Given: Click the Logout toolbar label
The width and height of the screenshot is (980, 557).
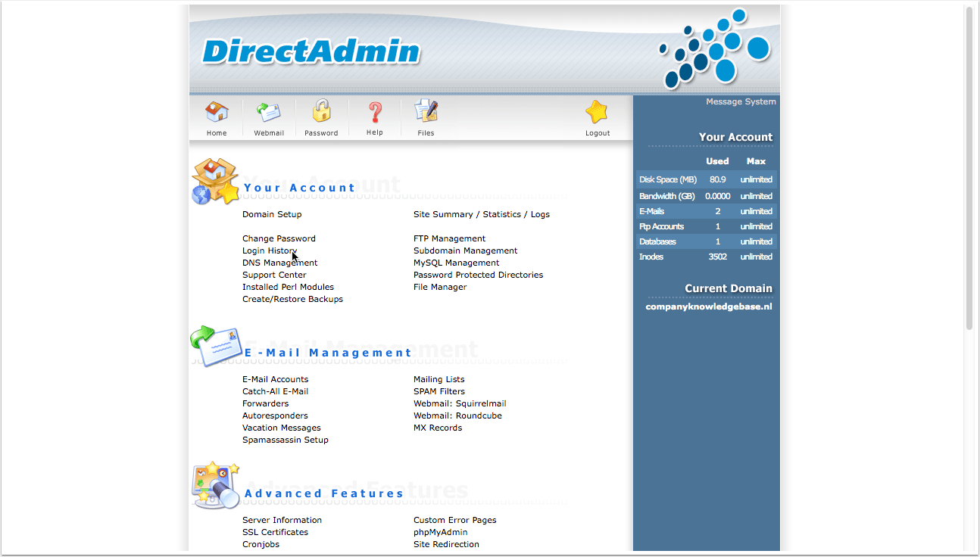Looking at the screenshot, I should (x=598, y=133).
